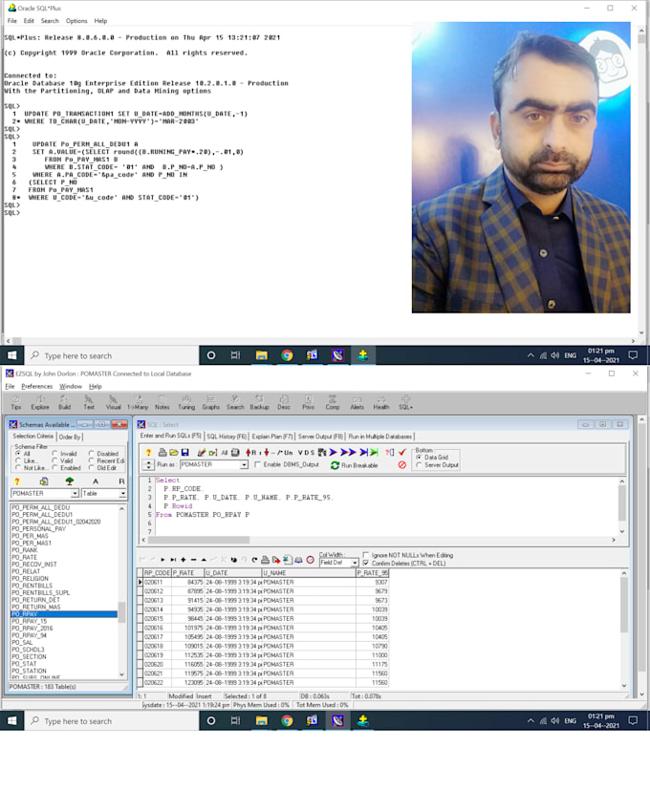
Task: Click the save floppy disk icon in SQL editor toolbar
Action: pos(185,453)
